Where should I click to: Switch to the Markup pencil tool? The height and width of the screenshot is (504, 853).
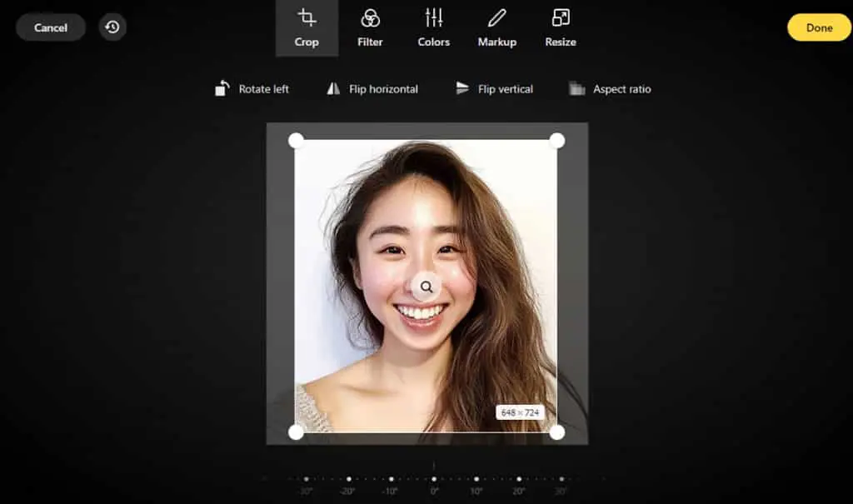(496, 27)
